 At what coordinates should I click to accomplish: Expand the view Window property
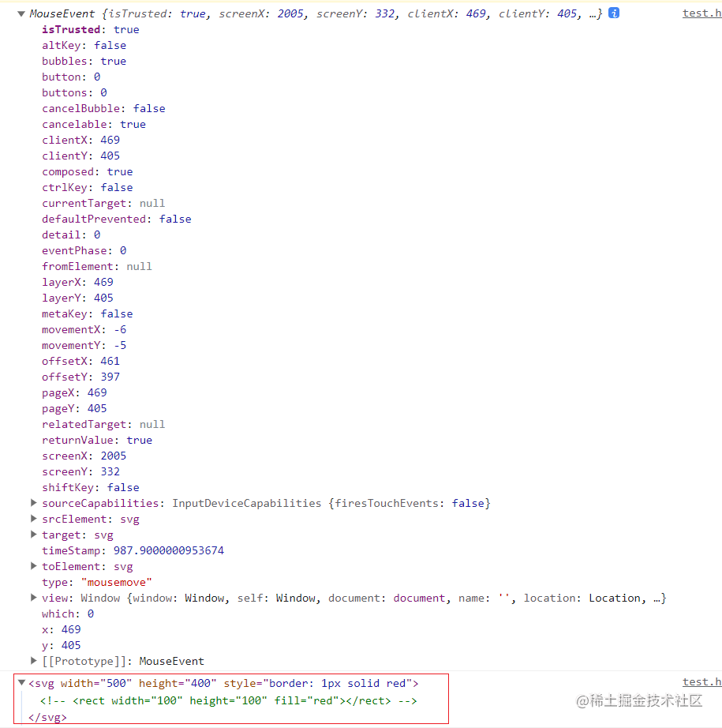[x=33, y=598]
